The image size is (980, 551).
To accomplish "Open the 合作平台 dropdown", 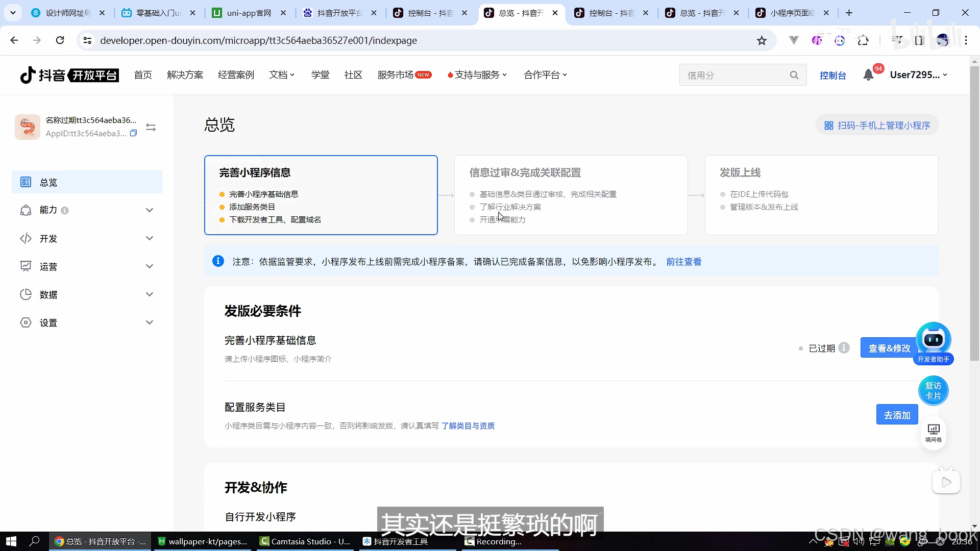I will coord(545,75).
